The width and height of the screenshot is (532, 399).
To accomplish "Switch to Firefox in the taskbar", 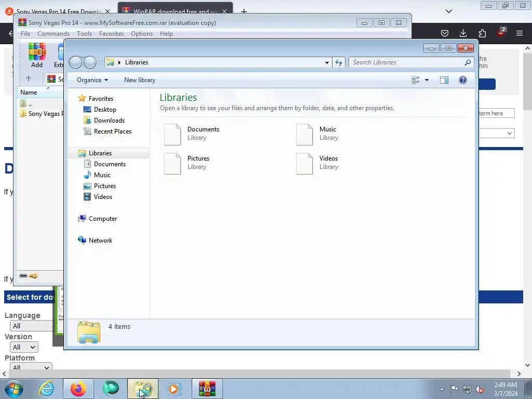I will (x=78, y=389).
